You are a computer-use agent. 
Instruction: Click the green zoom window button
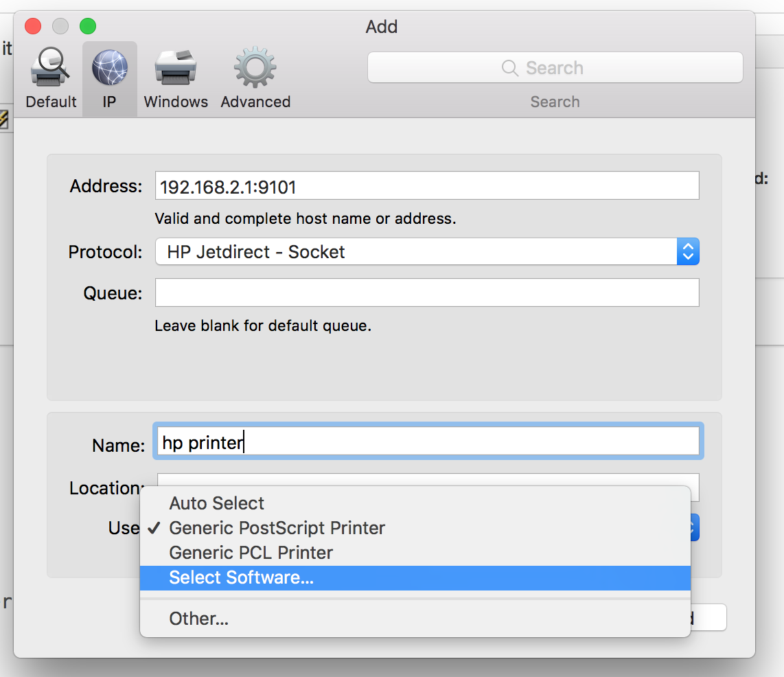tap(88, 27)
